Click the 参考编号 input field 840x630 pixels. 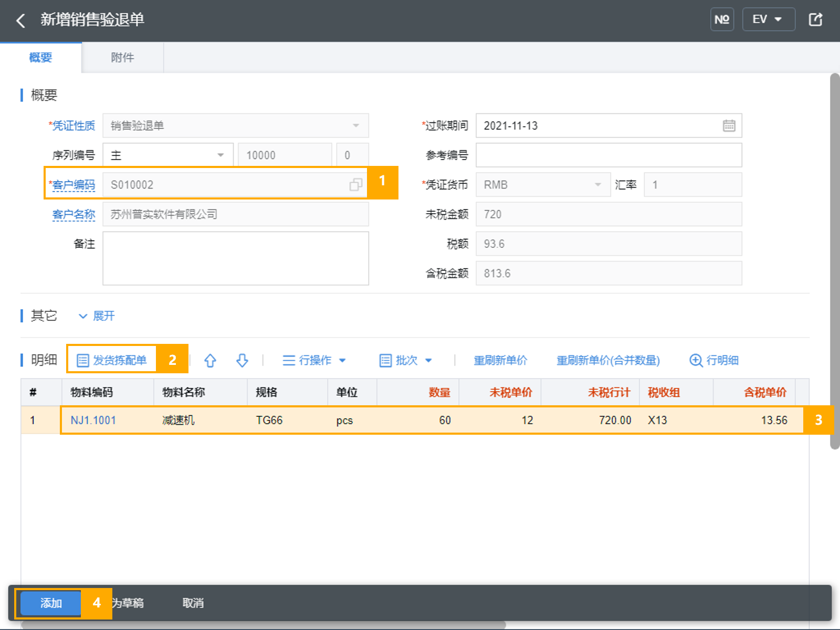point(608,155)
